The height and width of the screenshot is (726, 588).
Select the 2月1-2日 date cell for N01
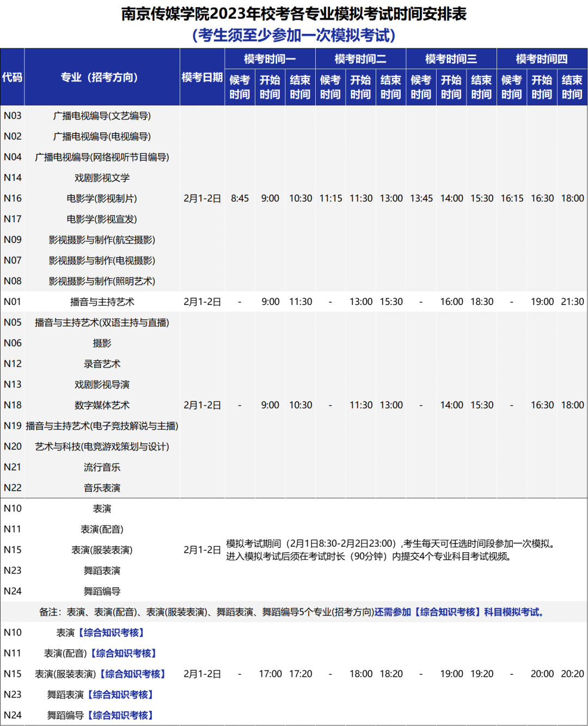point(203,301)
